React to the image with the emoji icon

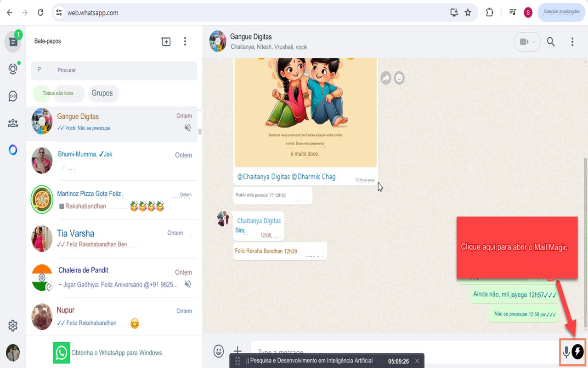click(399, 78)
